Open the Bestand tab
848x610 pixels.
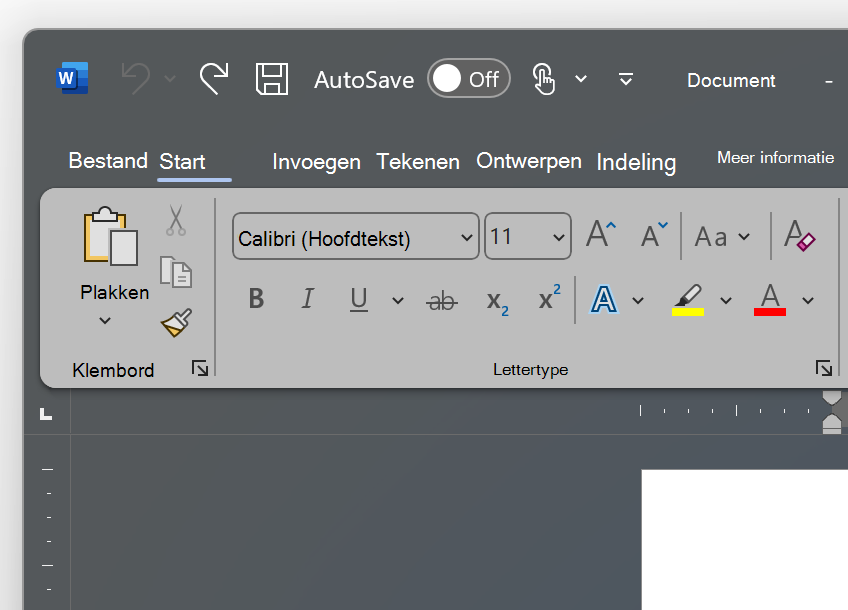[x=108, y=161]
